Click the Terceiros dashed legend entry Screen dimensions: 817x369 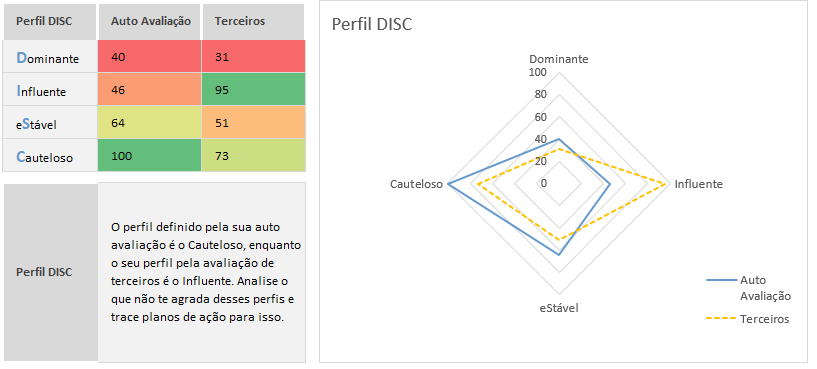click(x=748, y=319)
